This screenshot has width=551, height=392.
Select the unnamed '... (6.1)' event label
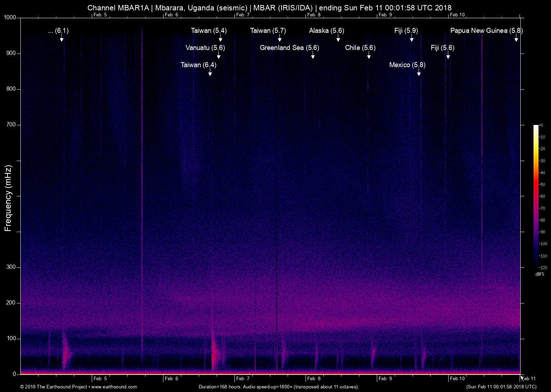(x=58, y=31)
